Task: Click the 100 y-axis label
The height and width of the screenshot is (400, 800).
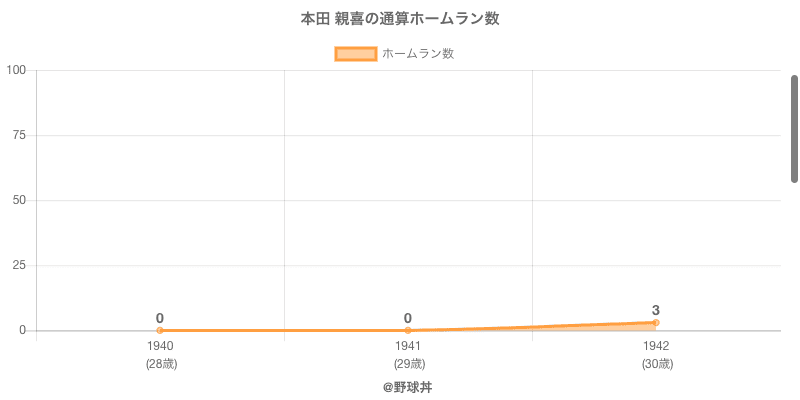Action: 17,70
